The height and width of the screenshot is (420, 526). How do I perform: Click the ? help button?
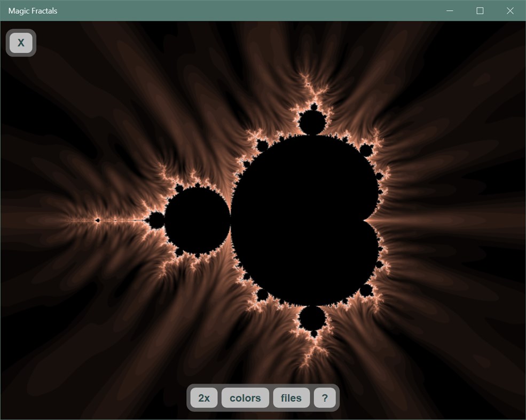[x=325, y=398]
